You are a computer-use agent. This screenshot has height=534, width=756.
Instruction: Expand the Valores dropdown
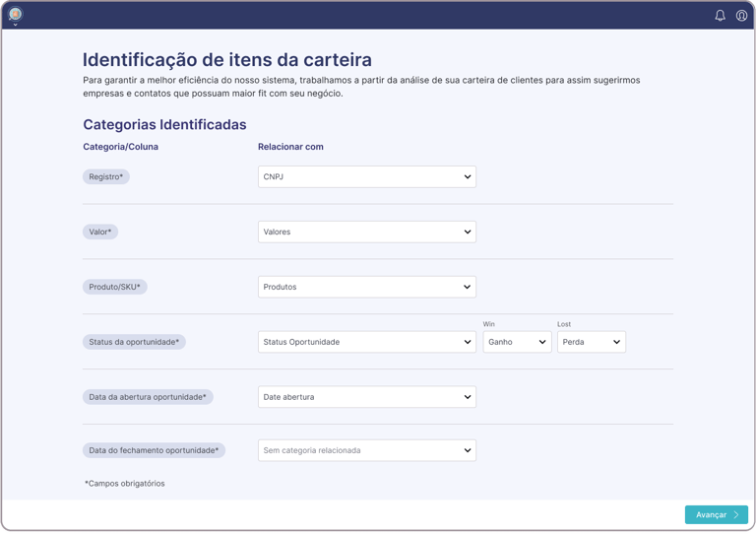tap(366, 232)
